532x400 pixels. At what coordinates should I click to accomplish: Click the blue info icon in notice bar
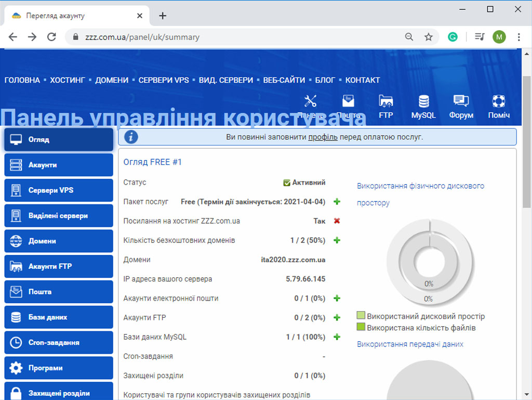[x=131, y=137]
